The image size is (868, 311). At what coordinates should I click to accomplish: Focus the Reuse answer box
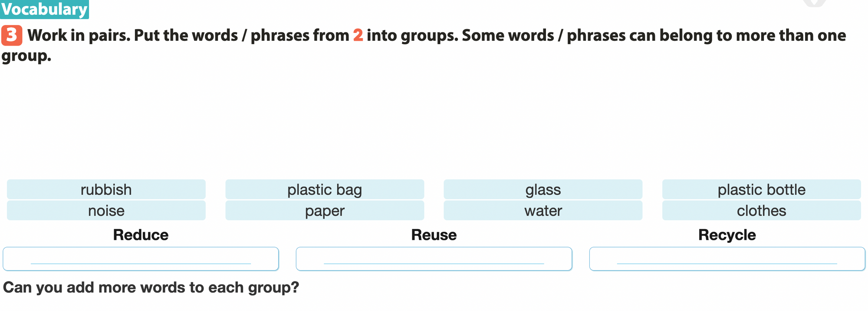(434, 259)
